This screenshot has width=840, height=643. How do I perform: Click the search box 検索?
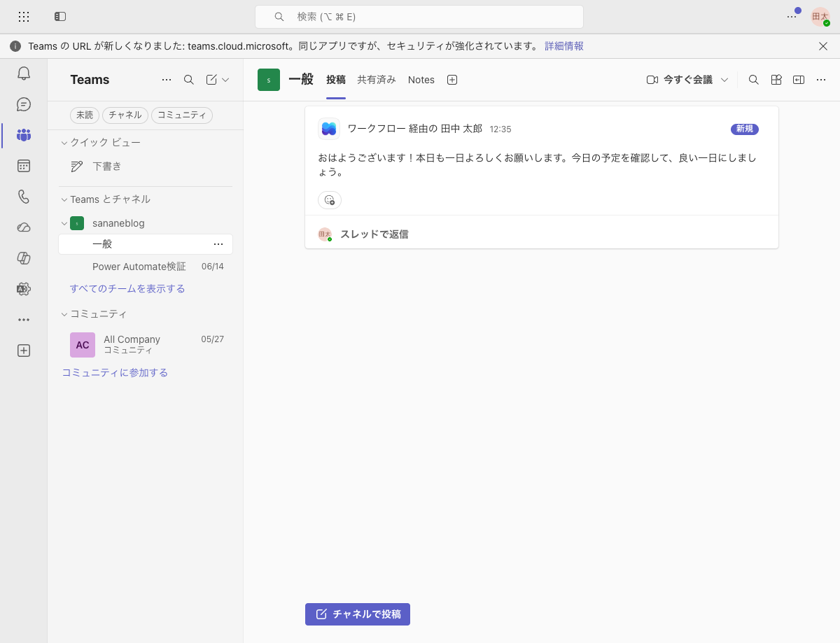(419, 17)
